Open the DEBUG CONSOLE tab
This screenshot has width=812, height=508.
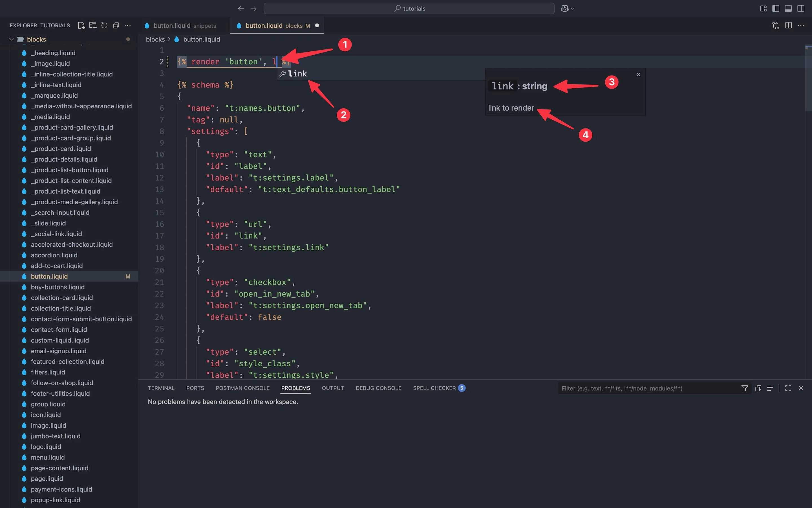[378, 388]
